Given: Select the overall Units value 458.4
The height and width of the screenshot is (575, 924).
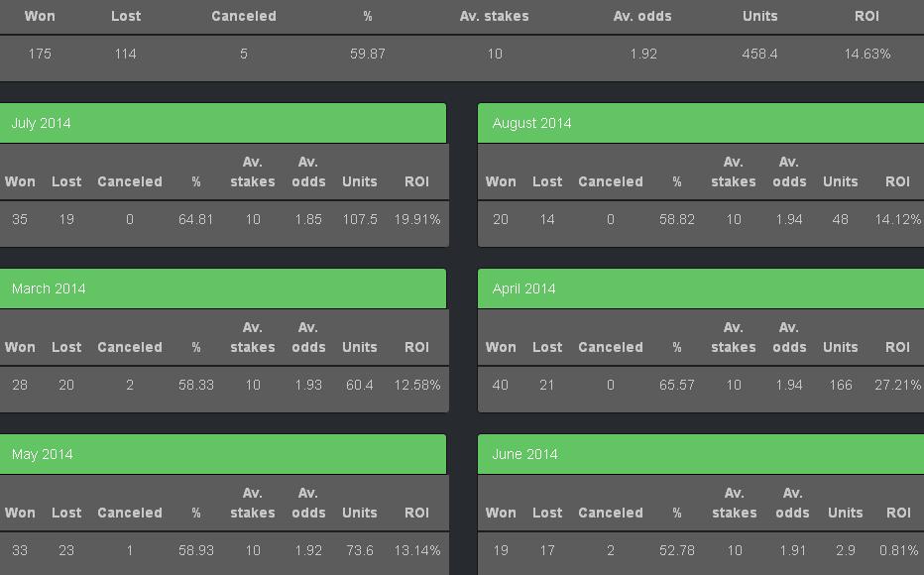Looking at the screenshot, I should 759,55.
